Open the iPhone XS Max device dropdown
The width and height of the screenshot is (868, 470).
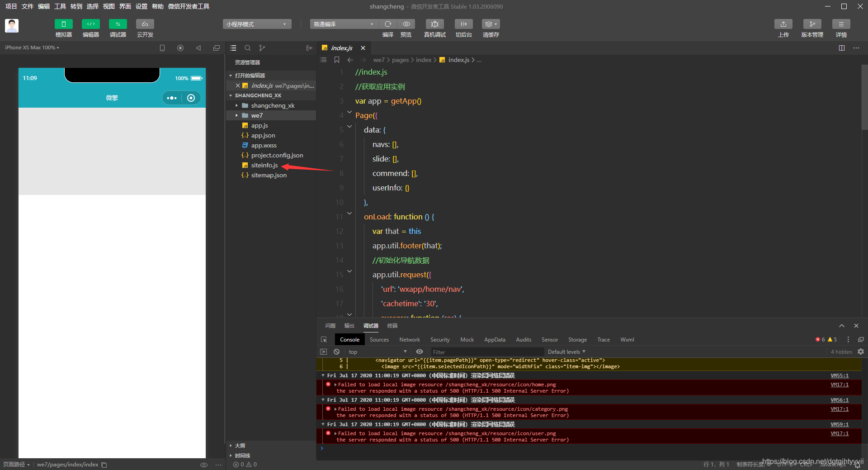[32, 47]
